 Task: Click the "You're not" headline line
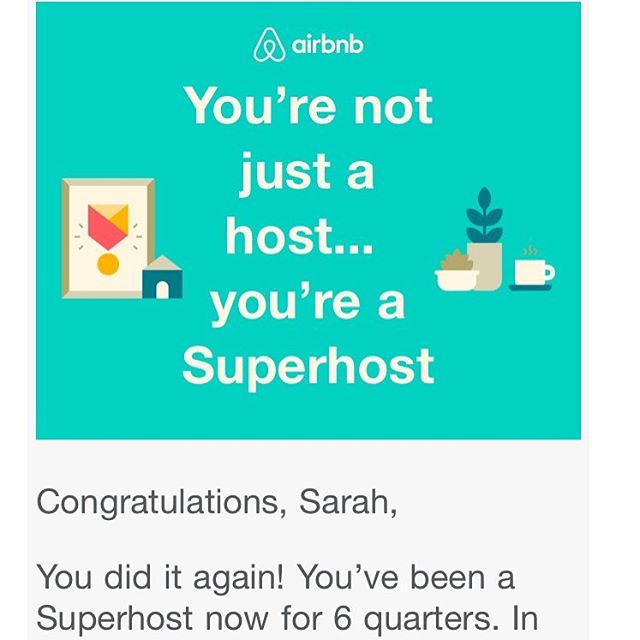[309, 105]
